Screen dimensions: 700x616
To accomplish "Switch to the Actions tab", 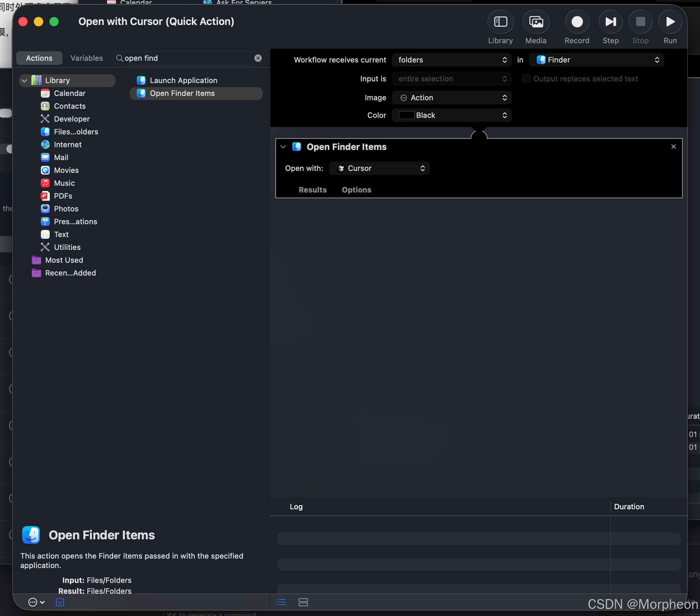I will pos(39,58).
